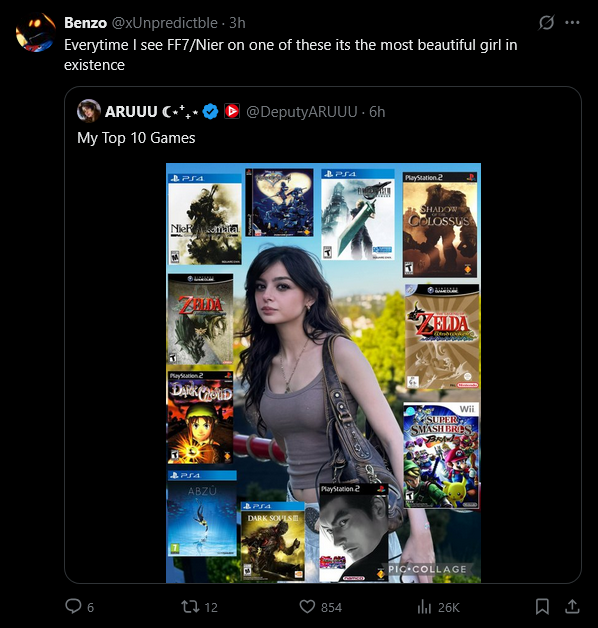This screenshot has height=628, width=598.
Task: Open the quoted collage image
Action: pyautogui.click(x=323, y=372)
